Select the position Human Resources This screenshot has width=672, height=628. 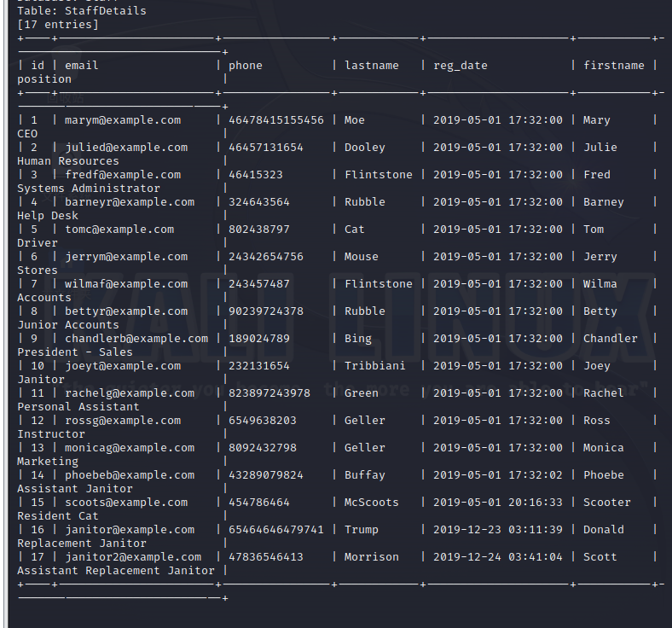point(68,161)
